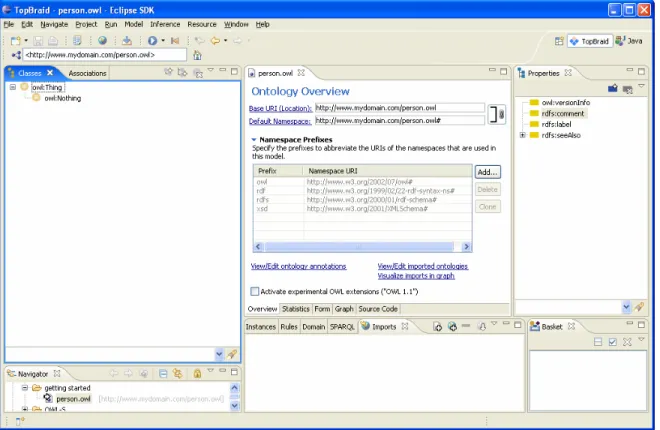Screen dimensions: 660x430
Task: Click Visualize imports in graph link
Action: [x=416, y=276]
